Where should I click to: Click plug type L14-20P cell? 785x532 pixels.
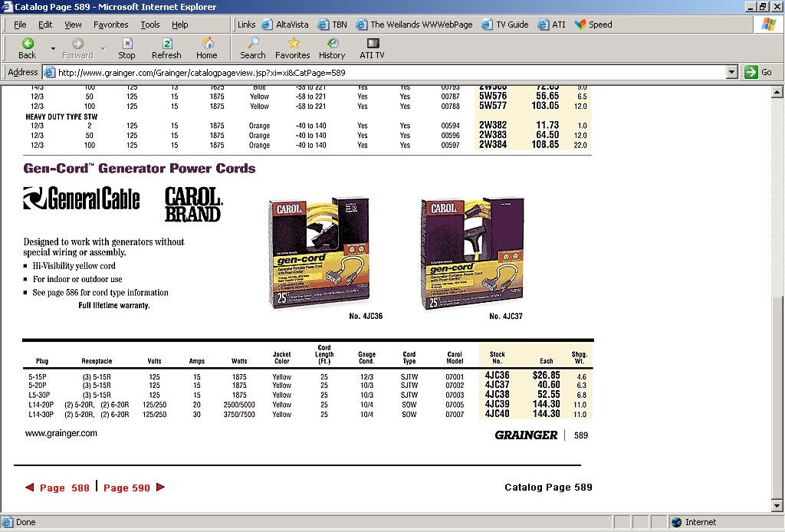pos(41,405)
